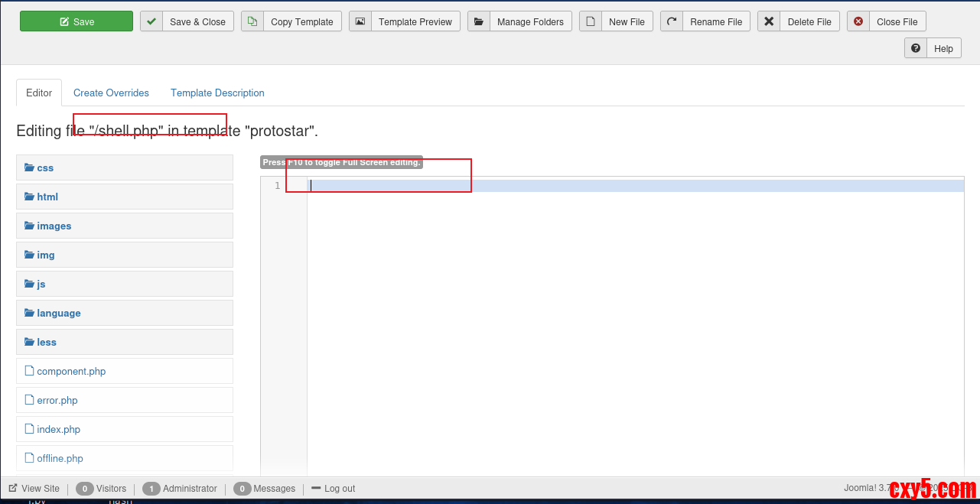Click the picture icon beside Template Preview
This screenshot has height=504, width=980.
tap(360, 21)
